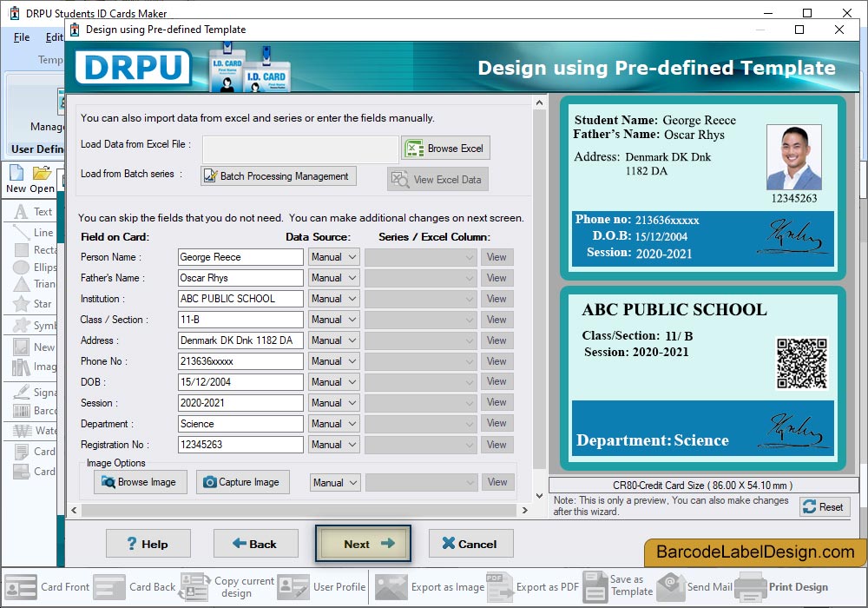The height and width of the screenshot is (608, 868).
Task: Select the Watermark tool in sidebar
Action: click(35, 430)
